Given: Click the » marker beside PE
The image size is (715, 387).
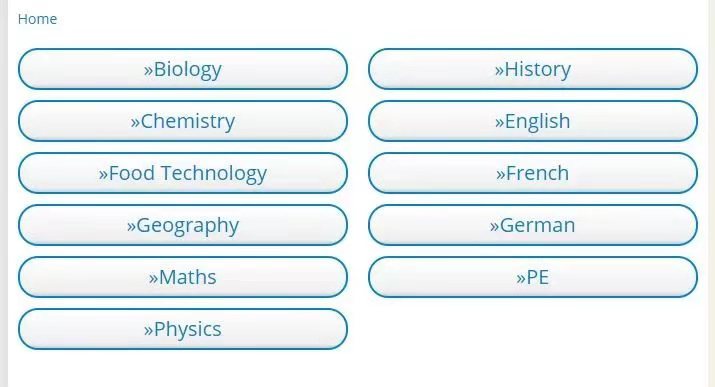Looking at the screenshot, I should point(521,279).
